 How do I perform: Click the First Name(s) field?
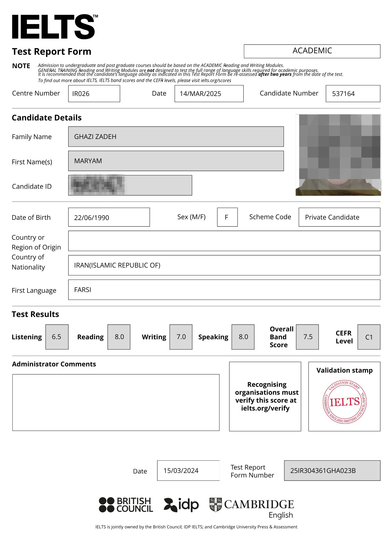(176, 161)
